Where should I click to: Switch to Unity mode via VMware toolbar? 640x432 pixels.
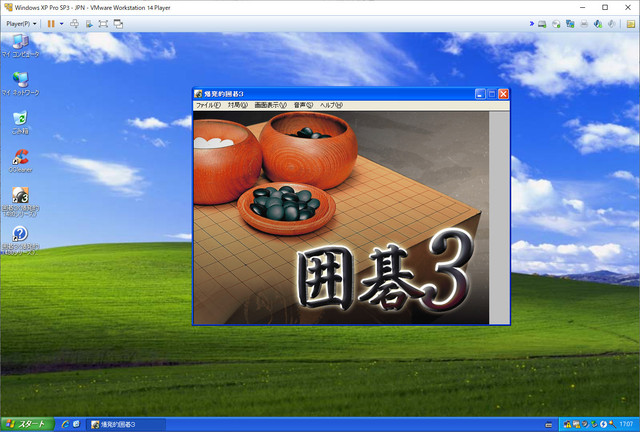[x=118, y=24]
